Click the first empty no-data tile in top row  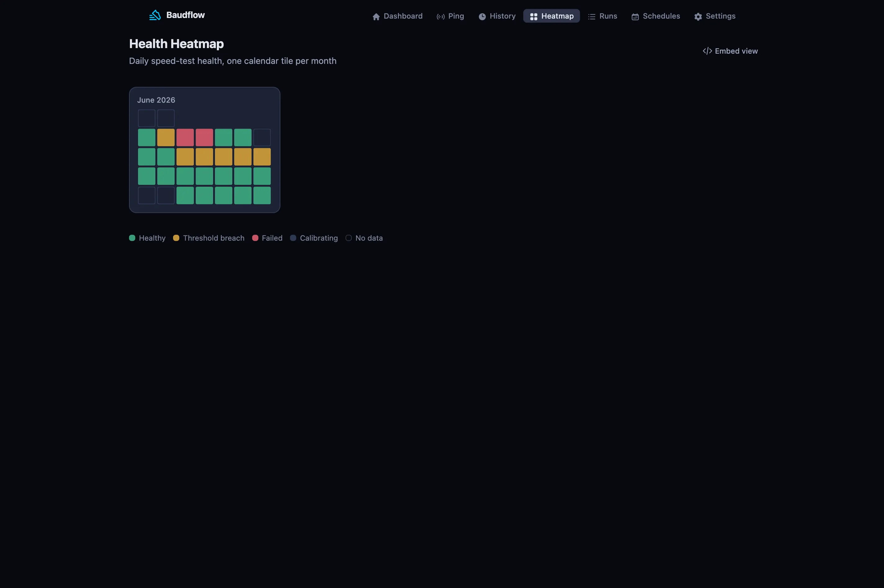pos(147,118)
